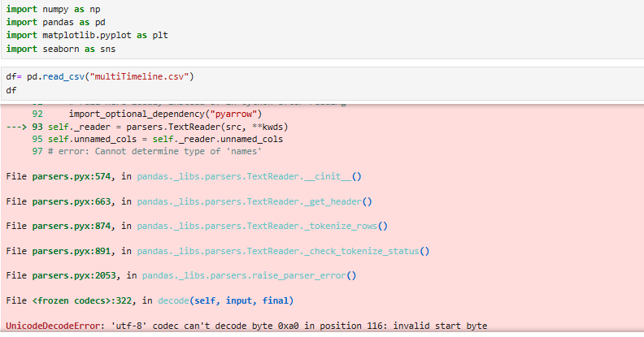Click the 'import pandas as pd' line
The width and height of the screenshot is (644, 337).
pos(55,22)
